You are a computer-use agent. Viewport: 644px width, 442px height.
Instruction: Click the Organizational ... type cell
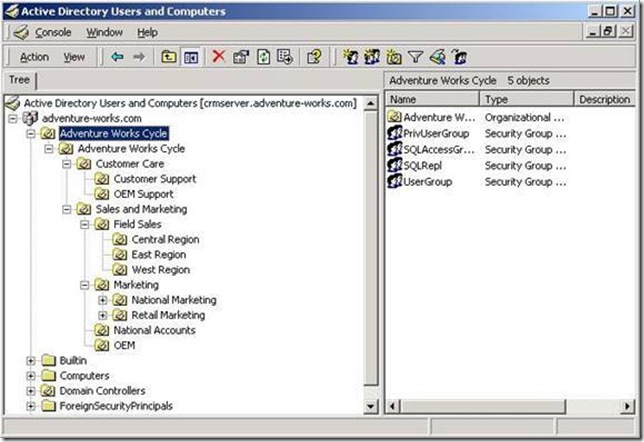524,117
